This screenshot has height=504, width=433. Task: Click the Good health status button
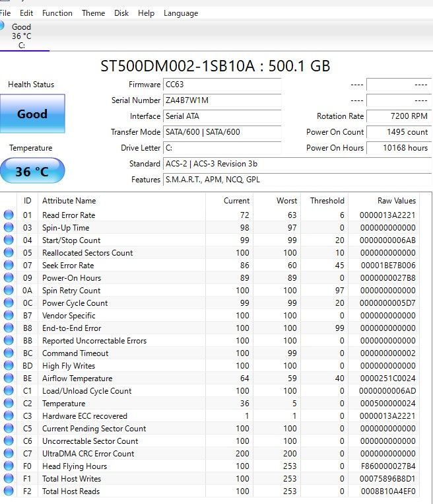[x=32, y=114]
